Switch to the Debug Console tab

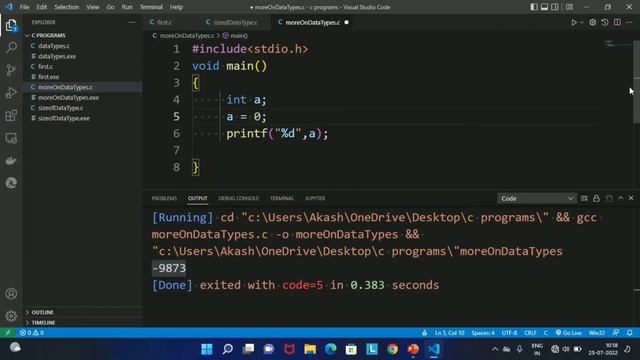[238, 198]
